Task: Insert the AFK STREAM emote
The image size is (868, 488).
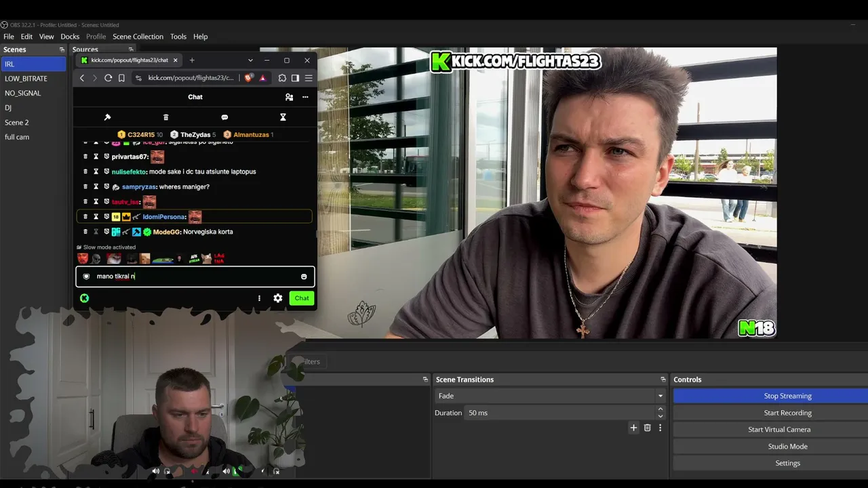Action: pos(194,258)
